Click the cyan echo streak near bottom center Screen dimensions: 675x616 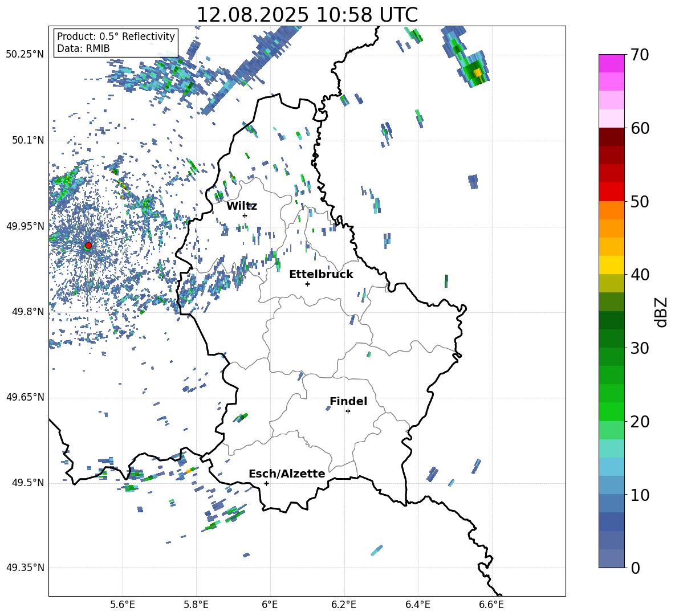pyautogui.click(x=377, y=550)
